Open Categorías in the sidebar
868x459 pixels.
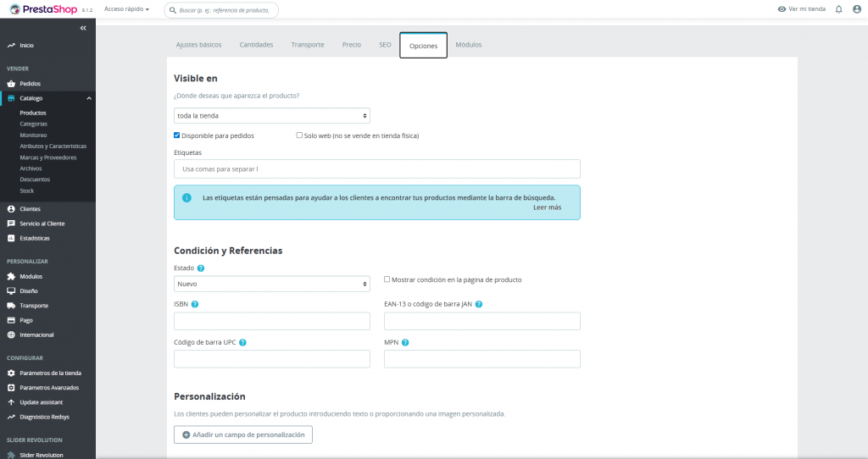tap(34, 124)
